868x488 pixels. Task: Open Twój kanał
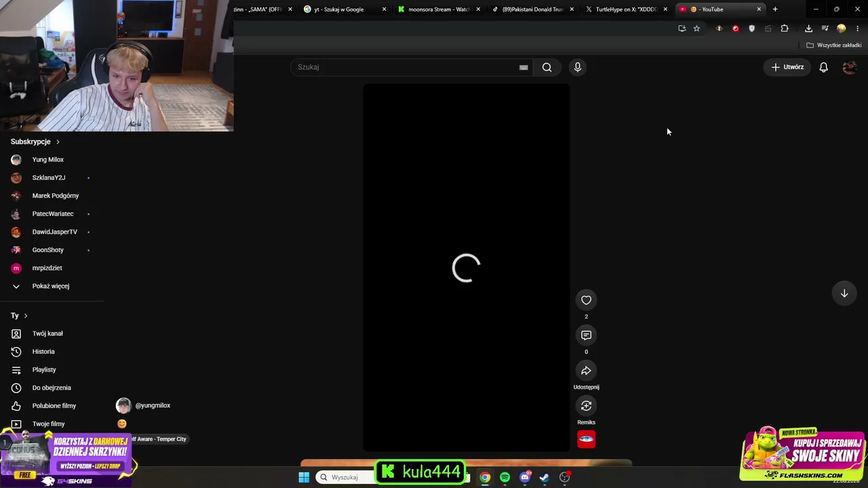tap(47, 333)
